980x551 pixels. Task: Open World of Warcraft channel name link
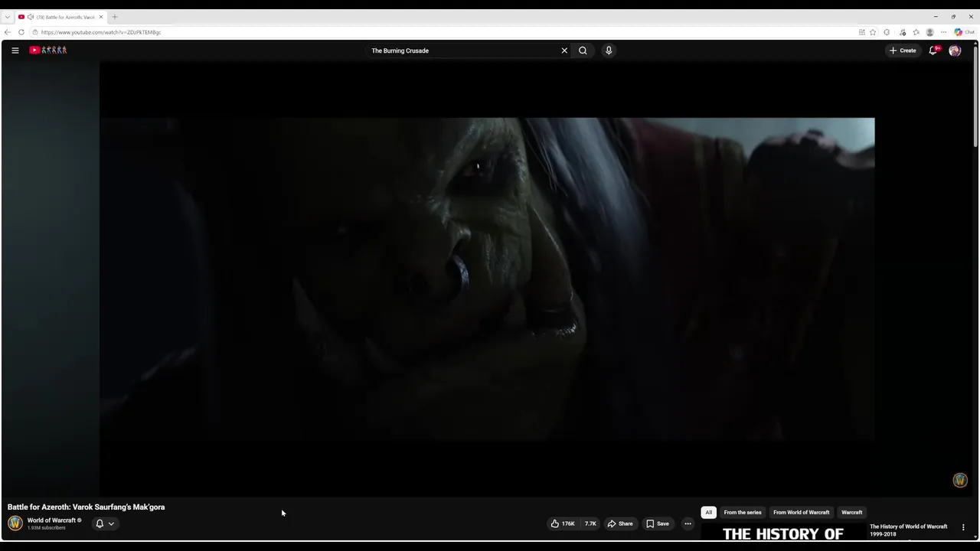[51, 520]
